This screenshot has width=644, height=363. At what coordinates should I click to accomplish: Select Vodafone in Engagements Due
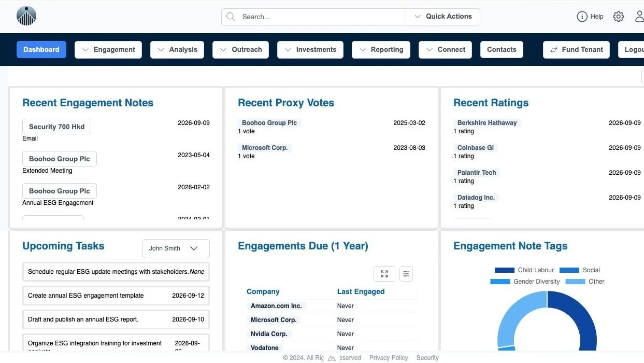click(x=265, y=348)
